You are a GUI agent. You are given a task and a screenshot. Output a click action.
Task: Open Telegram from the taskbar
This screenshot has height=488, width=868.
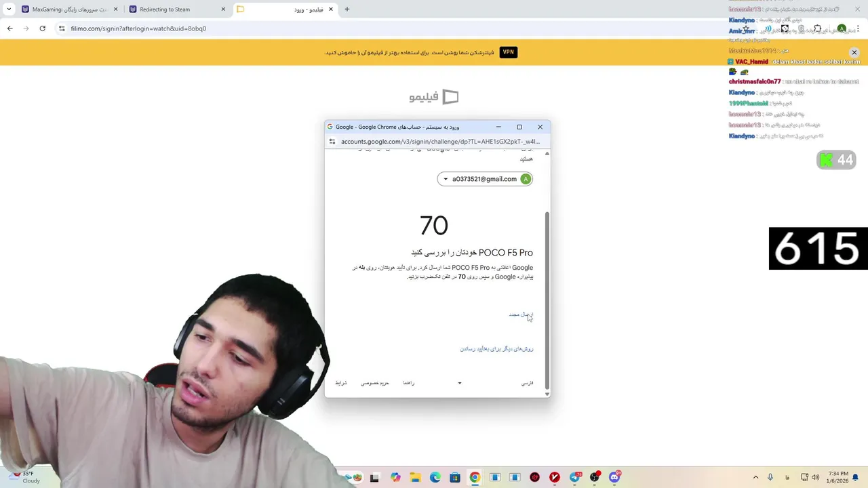[576, 478]
